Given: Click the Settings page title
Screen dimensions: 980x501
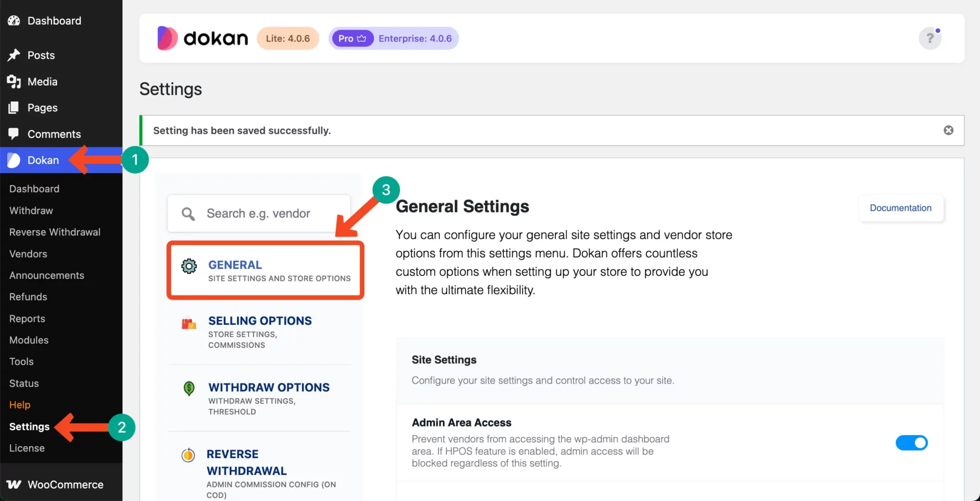Looking at the screenshot, I should (x=170, y=89).
